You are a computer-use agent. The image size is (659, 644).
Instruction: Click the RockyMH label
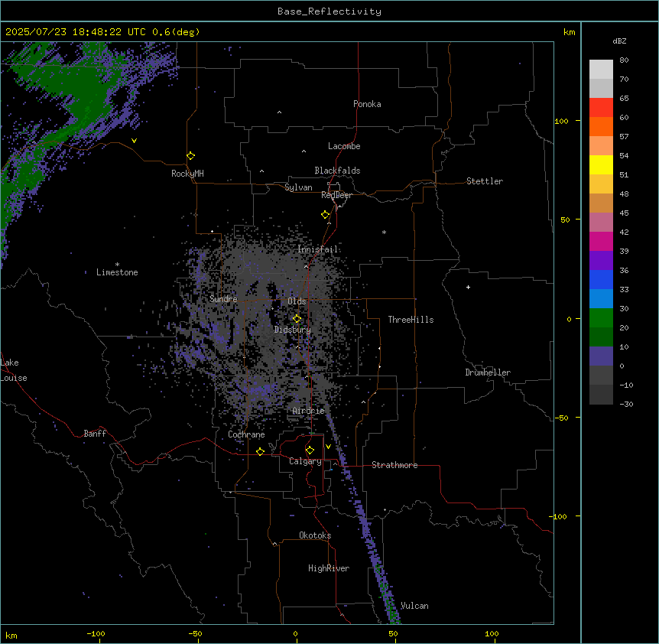tap(187, 174)
